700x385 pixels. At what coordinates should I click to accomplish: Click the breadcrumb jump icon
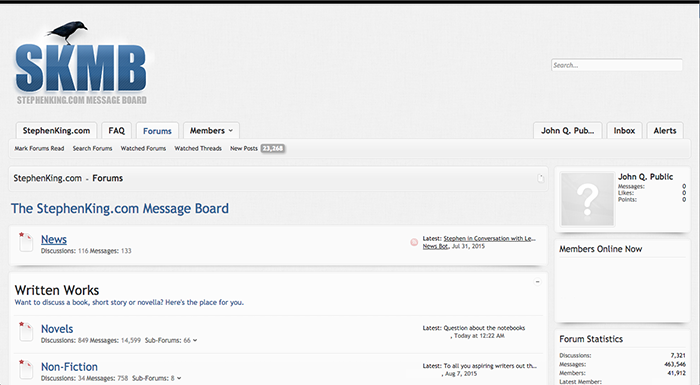[541, 178]
